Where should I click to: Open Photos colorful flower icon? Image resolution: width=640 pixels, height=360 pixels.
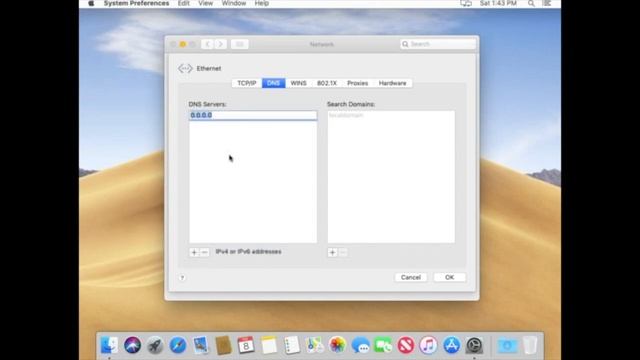[337, 345]
